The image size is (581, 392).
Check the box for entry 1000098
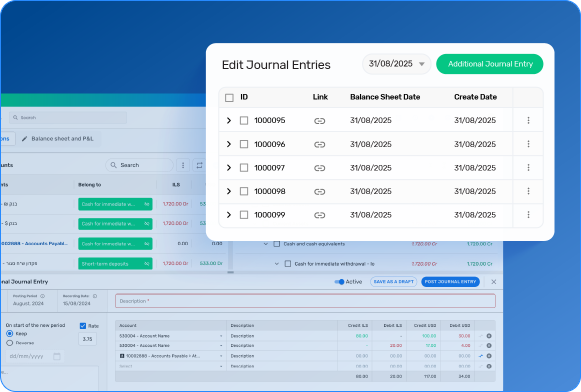(x=244, y=191)
